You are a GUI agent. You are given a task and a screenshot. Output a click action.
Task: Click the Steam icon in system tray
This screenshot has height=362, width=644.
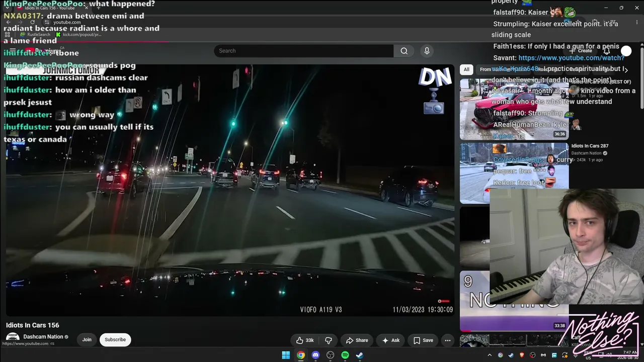point(511,355)
